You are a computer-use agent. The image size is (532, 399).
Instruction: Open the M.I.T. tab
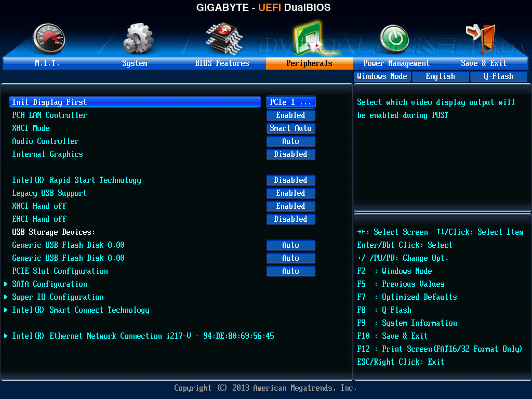coord(47,63)
